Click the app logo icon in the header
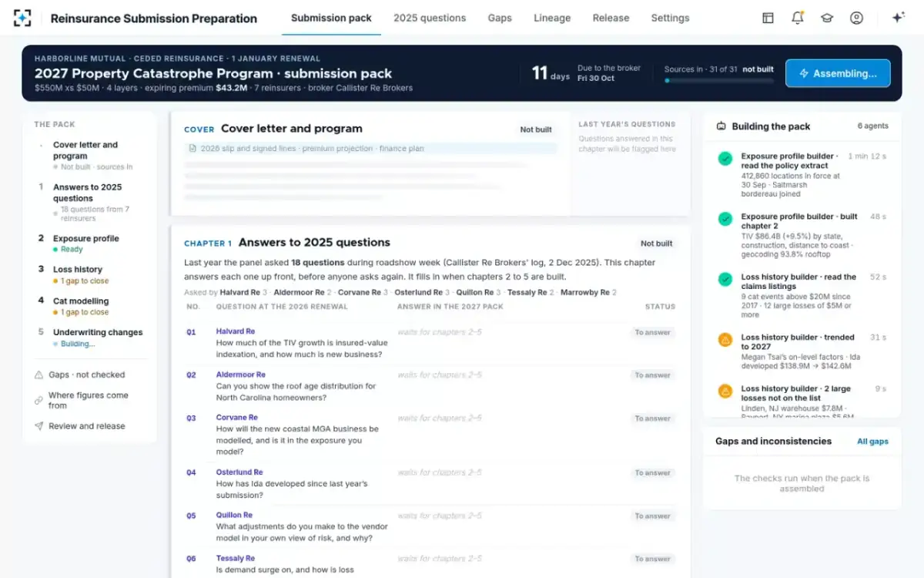Image resolution: width=924 pixels, height=578 pixels. tap(23, 18)
